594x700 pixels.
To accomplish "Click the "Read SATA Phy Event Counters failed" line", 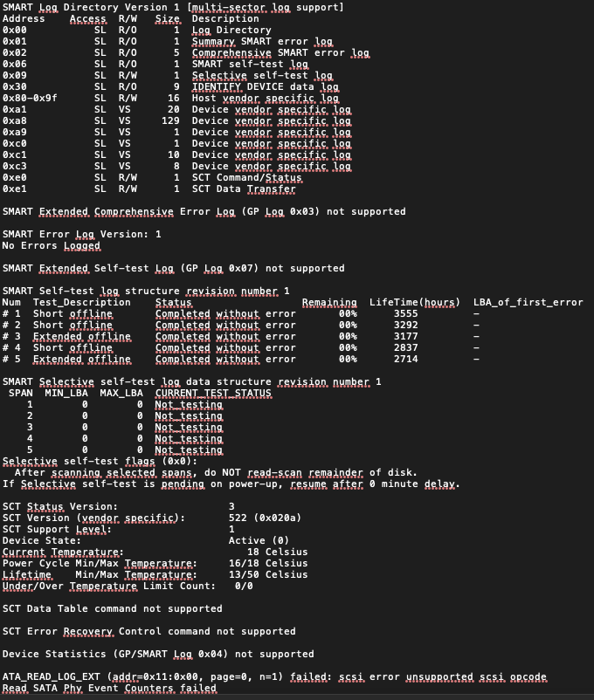I will [x=109, y=688].
